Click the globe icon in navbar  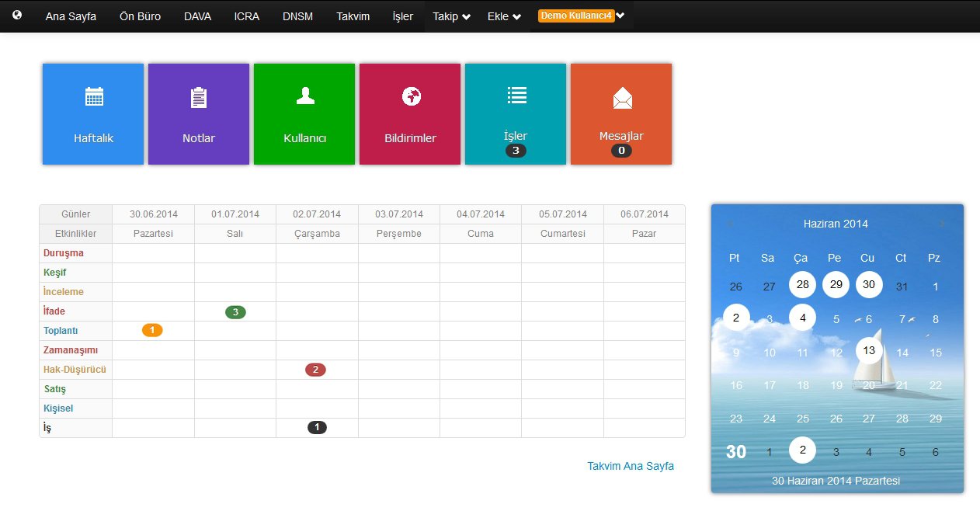click(x=17, y=15)
